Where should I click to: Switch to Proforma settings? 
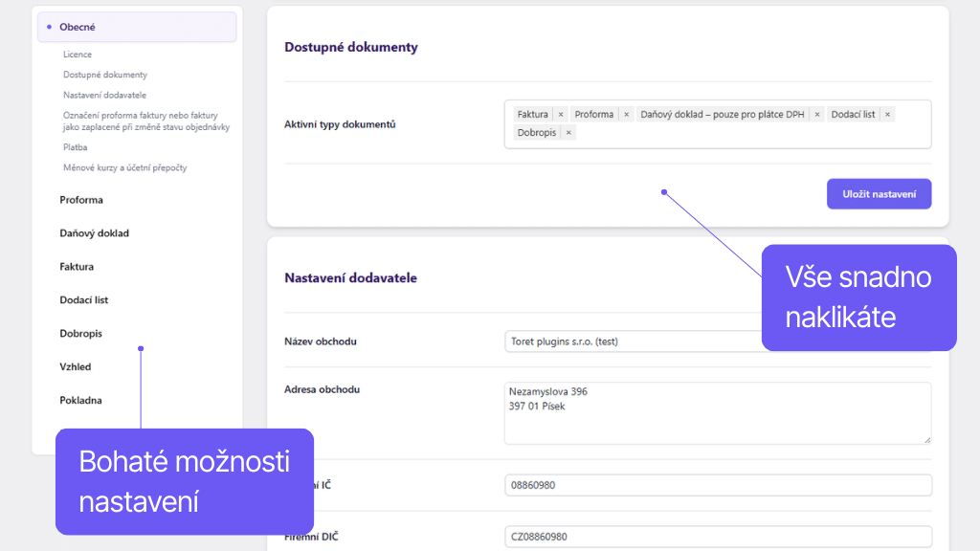(x=81, y=200)
